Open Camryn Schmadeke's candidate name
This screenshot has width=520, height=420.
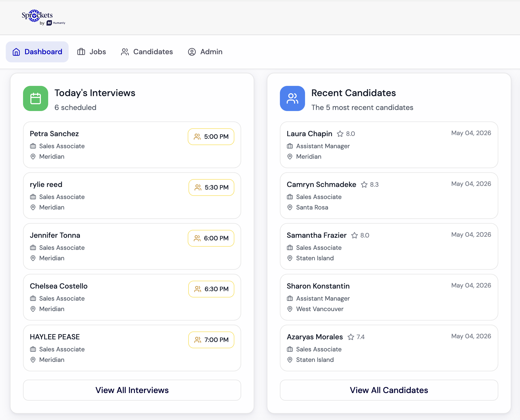[322, 184]
